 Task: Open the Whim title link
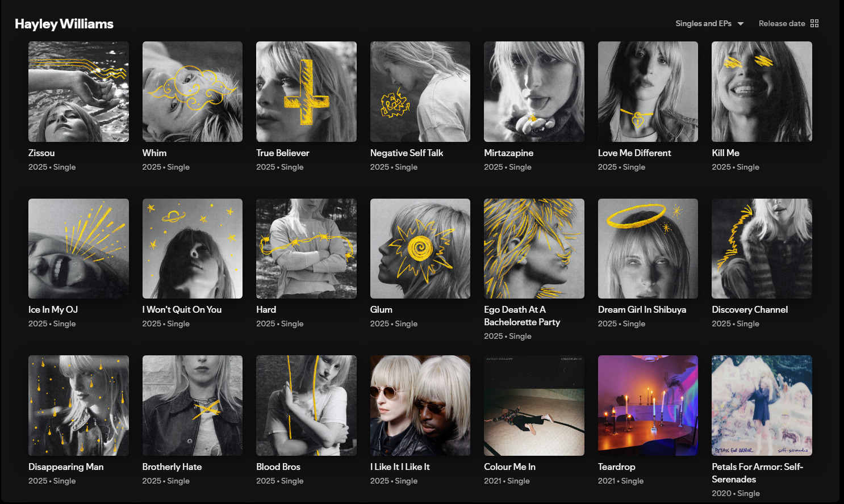click(154, 153)
